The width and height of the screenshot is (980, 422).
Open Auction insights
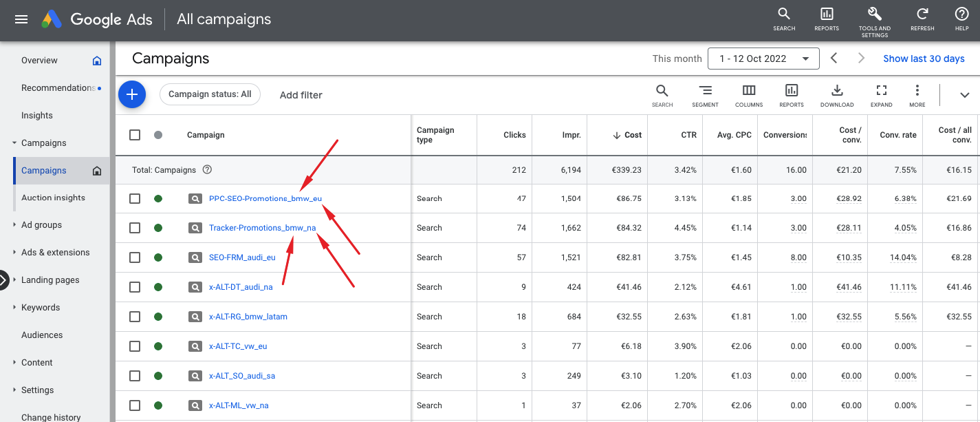tap(53, 198)
